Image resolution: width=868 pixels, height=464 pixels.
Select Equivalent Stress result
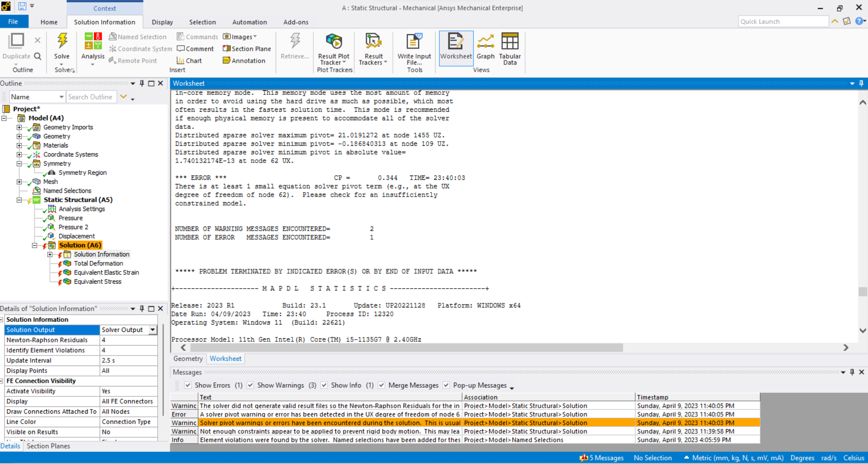pos(98,281)
